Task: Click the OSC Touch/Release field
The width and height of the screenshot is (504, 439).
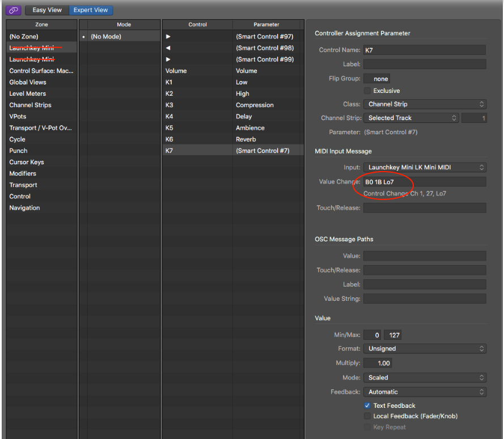Action: [425, 270]
